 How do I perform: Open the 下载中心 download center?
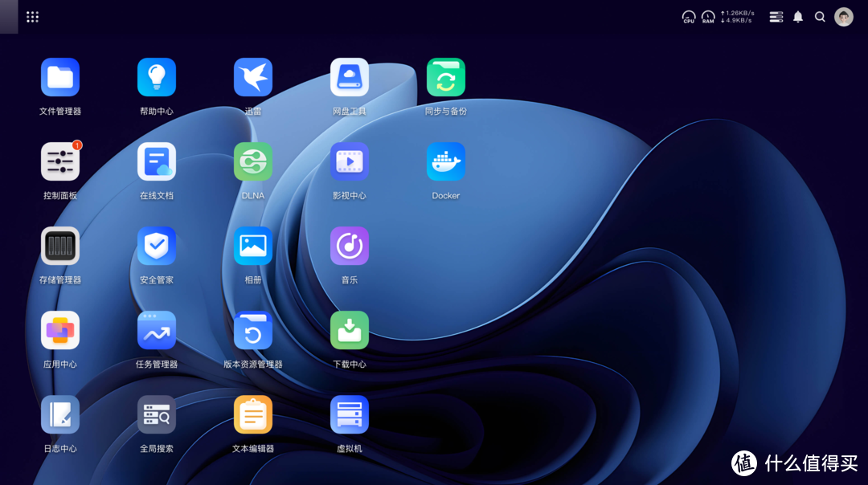point(350,330)
